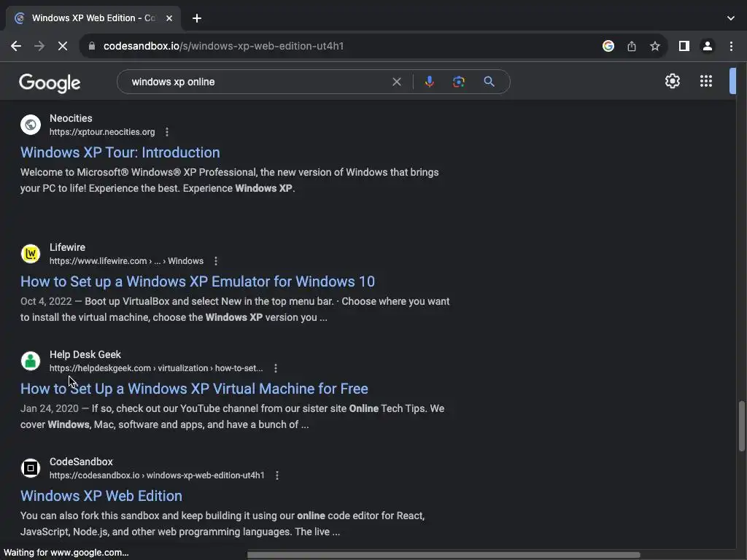Image resolution: width=747 pixels, height=560 pixels.
Task: Open the Chrome profile menu
Action: click(708, 46)
